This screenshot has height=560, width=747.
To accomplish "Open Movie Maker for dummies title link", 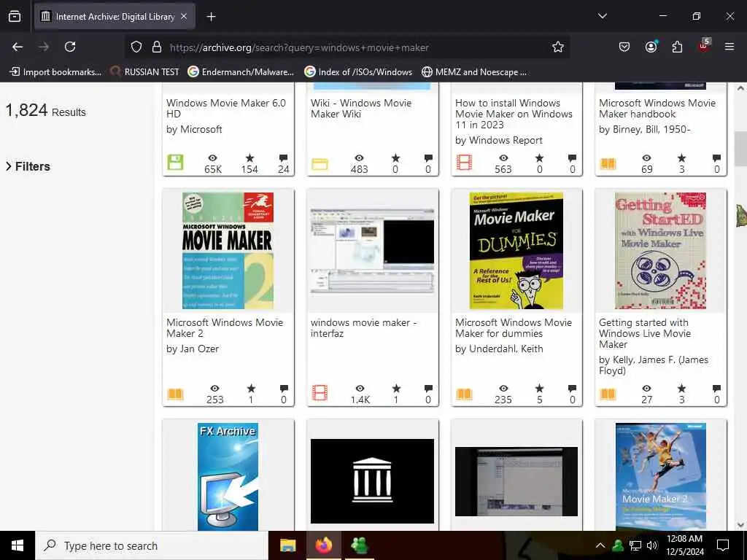I will 513,327.
